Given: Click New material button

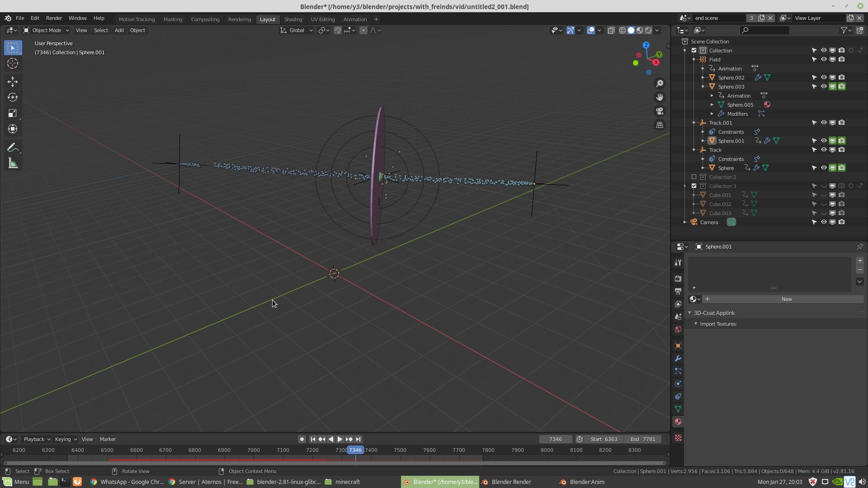Looking at the screenshot, I should tap(787, 299).
